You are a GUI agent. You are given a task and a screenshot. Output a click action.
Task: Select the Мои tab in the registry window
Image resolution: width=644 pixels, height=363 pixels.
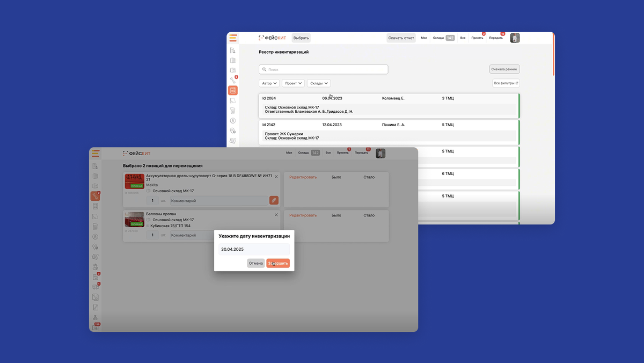click(424, 38)
